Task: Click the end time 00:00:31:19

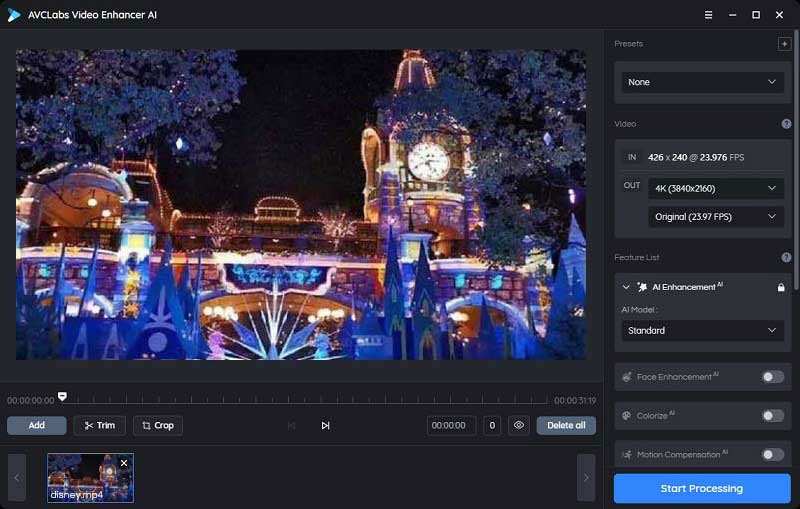Action: [575, 400]
